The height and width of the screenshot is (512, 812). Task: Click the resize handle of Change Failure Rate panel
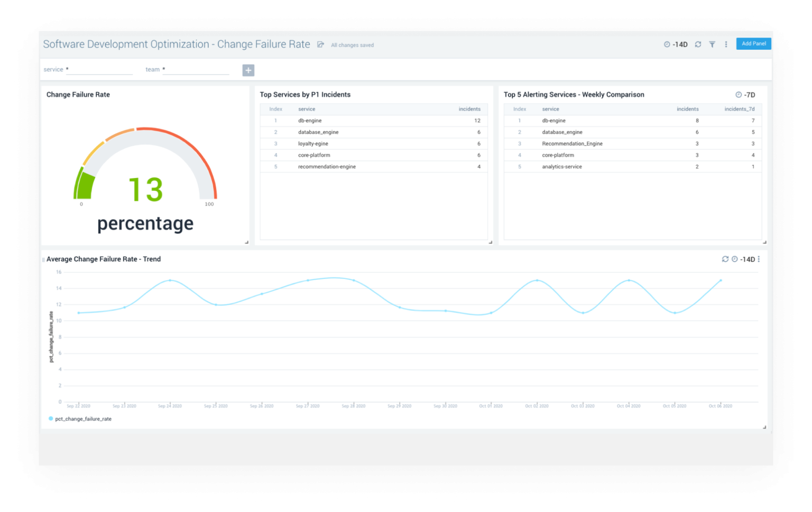point(246,243)
